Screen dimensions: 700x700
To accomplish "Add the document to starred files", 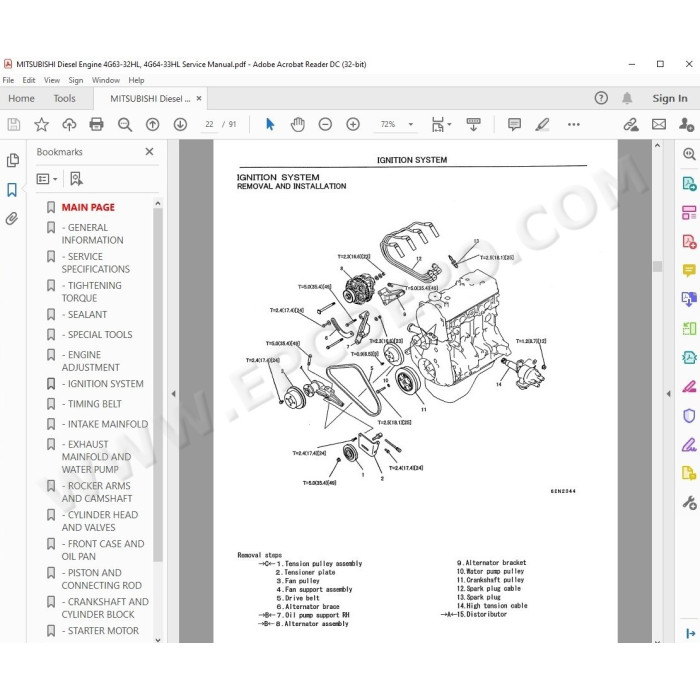I will click(42, 124).
